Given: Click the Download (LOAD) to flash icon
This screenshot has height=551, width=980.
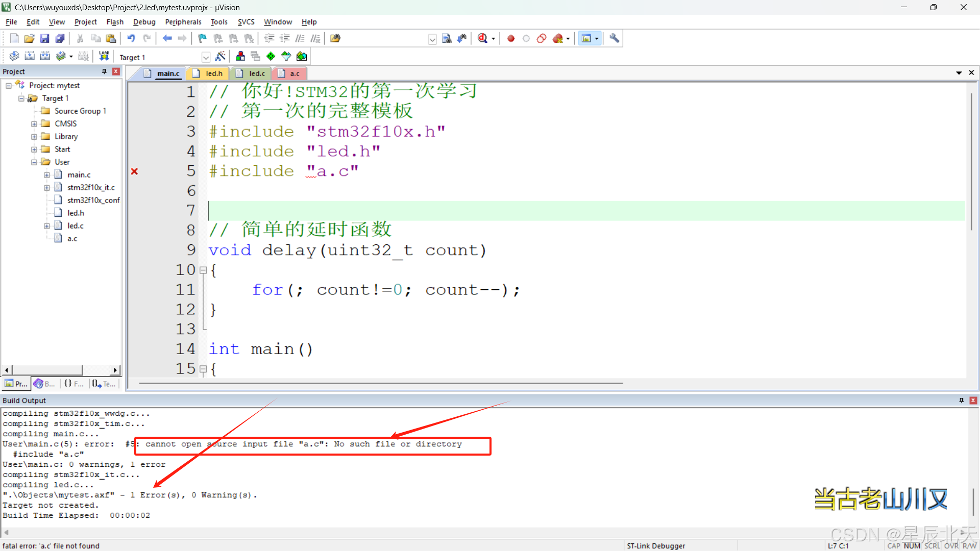Looking at the screenshot, I should 104,56.
